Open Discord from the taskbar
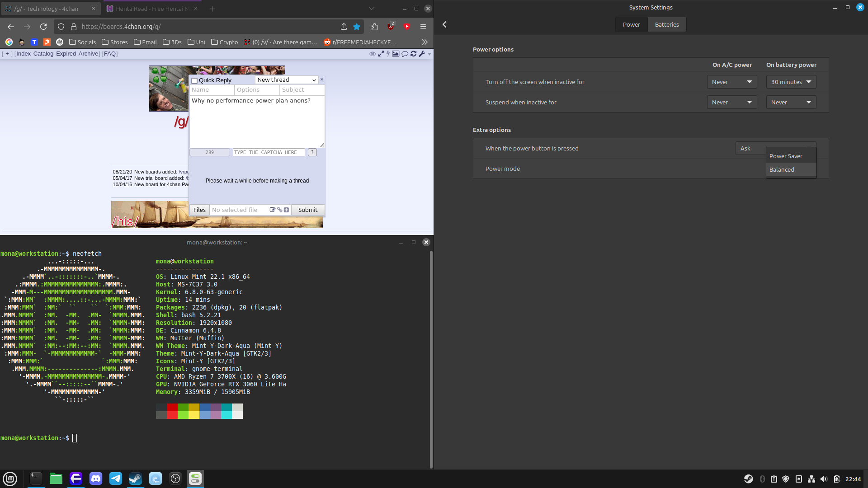This screenshot has height=488, width=868. tap(96, 479)
